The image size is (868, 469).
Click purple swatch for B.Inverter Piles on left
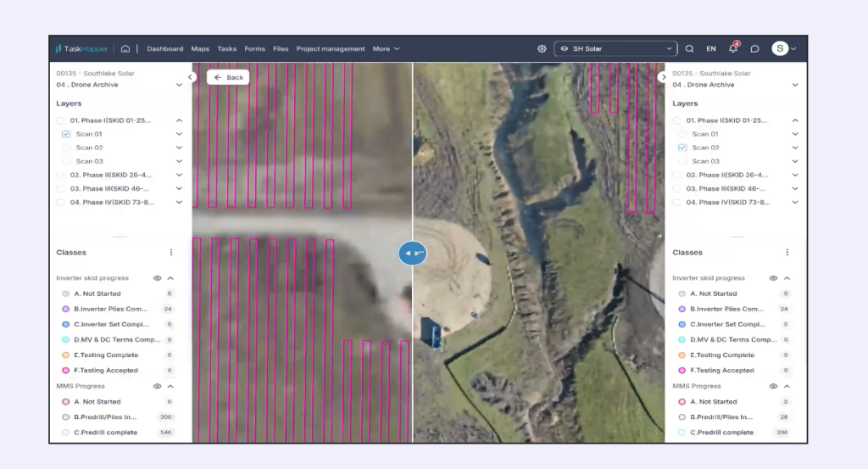coord(66,310)
